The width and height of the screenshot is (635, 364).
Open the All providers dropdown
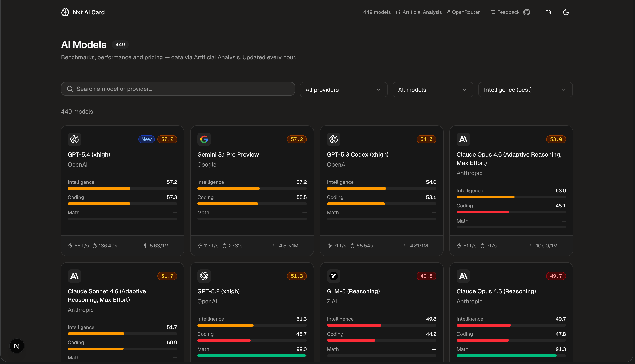coord(343,89)
